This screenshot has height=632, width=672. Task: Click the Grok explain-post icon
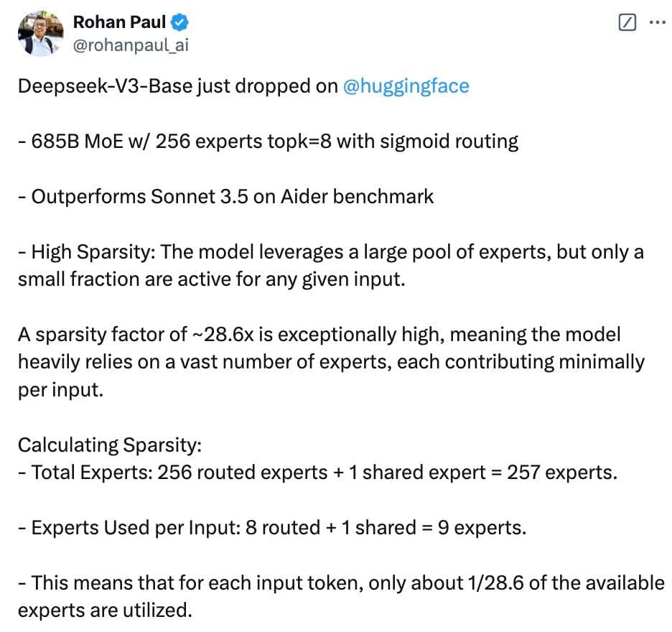coord(627,22)
